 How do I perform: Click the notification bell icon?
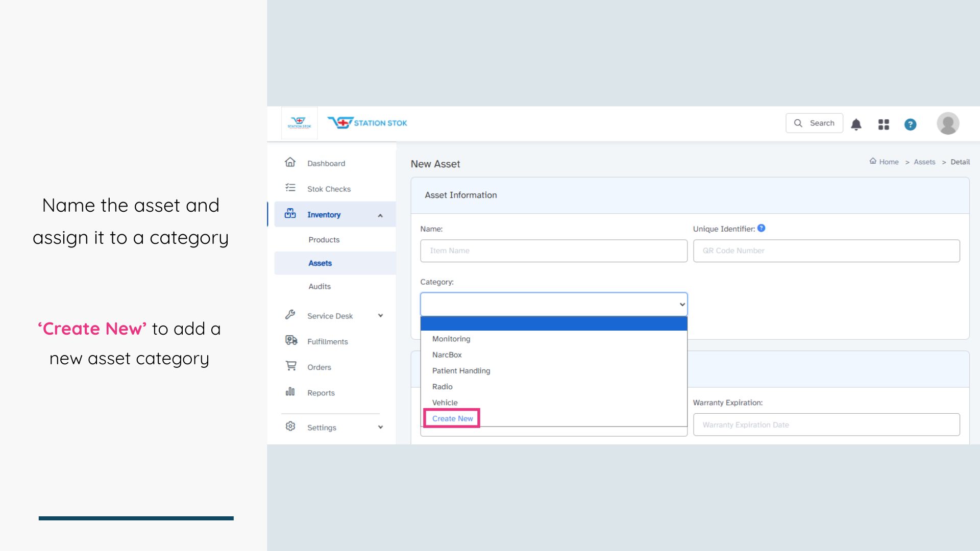(x=856, y=124)
